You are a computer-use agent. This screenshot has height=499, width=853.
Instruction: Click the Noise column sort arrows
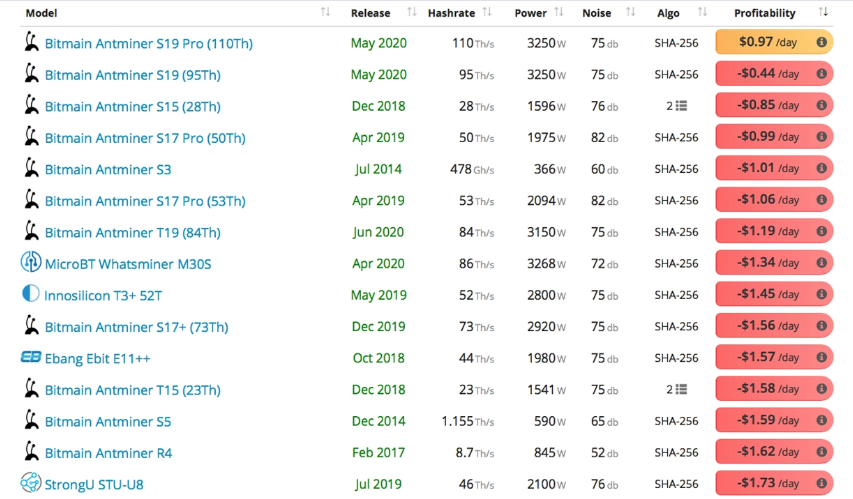click(631, 13)
